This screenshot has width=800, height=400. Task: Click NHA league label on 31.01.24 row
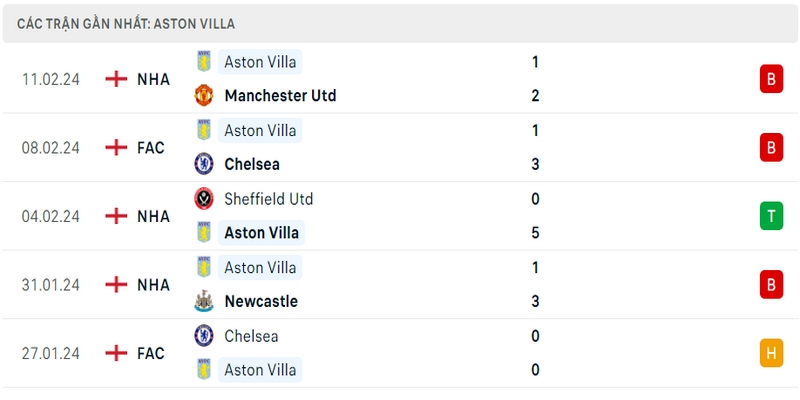click(153, 284)
